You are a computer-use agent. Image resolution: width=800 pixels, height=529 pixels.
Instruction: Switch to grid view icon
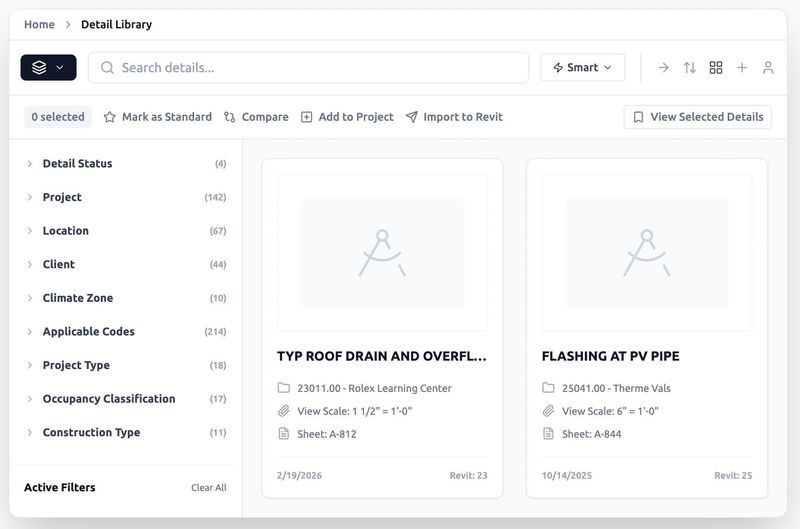pyautogui.click(x=716, y=68)
